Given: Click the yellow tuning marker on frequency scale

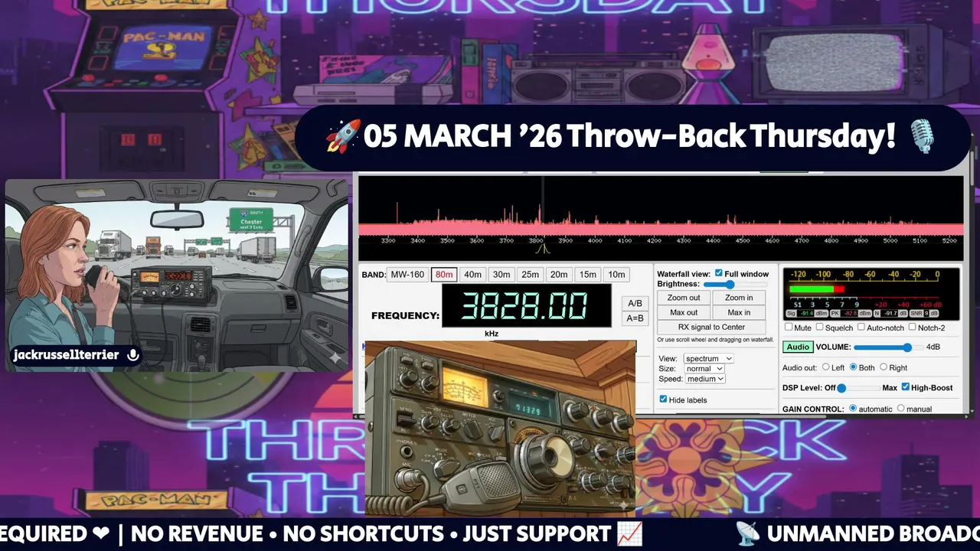Looking at the screenshot, I should [543, 249].
